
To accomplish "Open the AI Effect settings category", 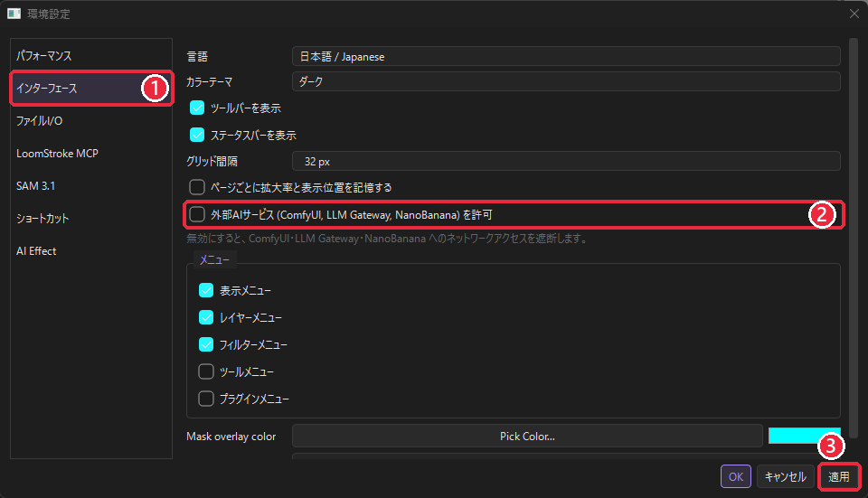I will [91, 251].
